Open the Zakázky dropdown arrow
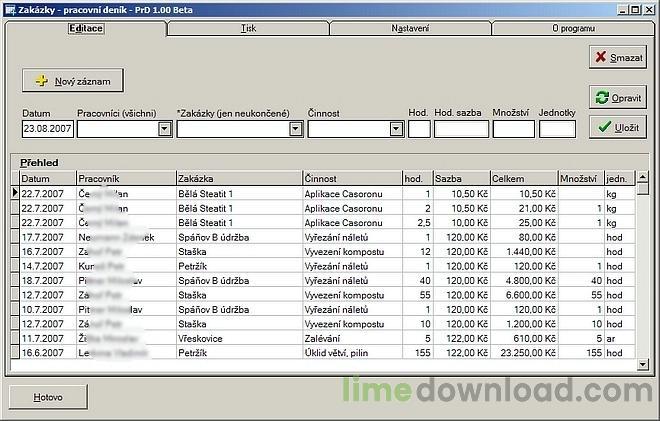Screen dimensions: 660x421 (295, 129)
